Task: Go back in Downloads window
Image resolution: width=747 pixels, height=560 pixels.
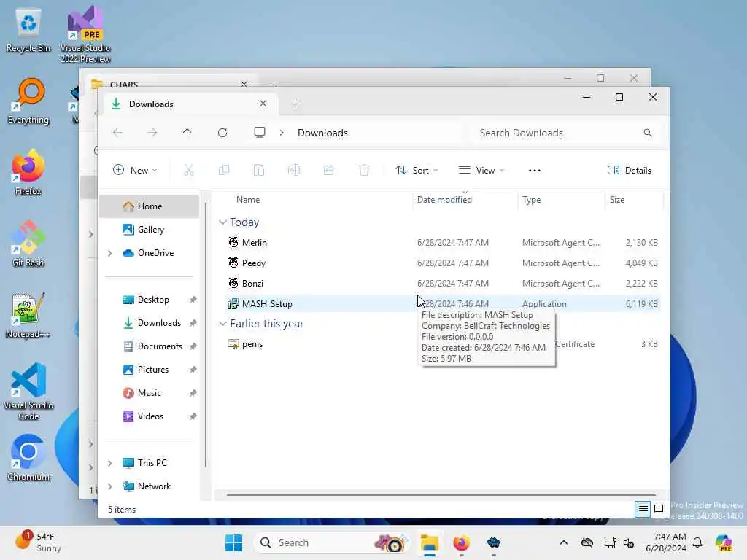Action: [117, 133]
